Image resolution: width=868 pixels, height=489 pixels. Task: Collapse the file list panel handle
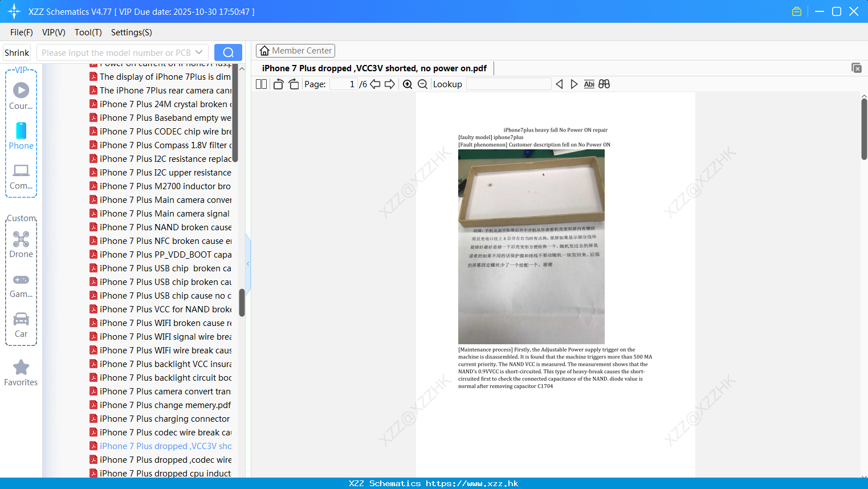click(x=248, y=263)
